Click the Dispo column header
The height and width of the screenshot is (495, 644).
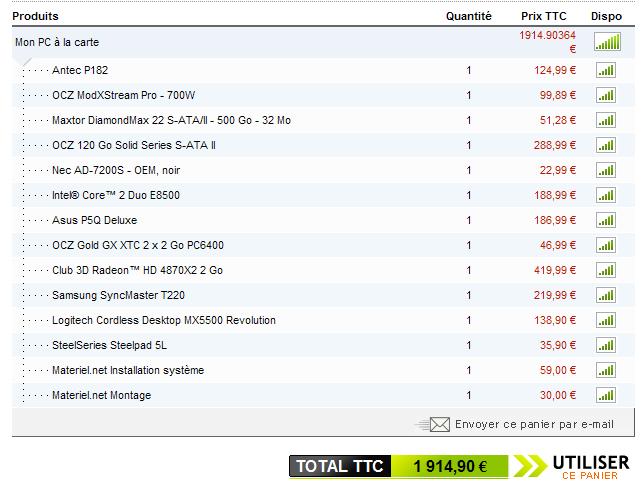click(x=606, y=16)
